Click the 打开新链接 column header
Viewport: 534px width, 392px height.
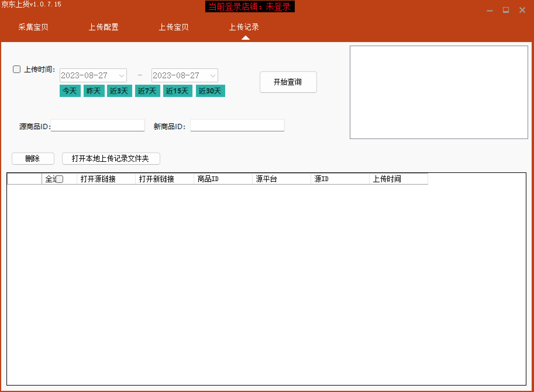(165, 179)
